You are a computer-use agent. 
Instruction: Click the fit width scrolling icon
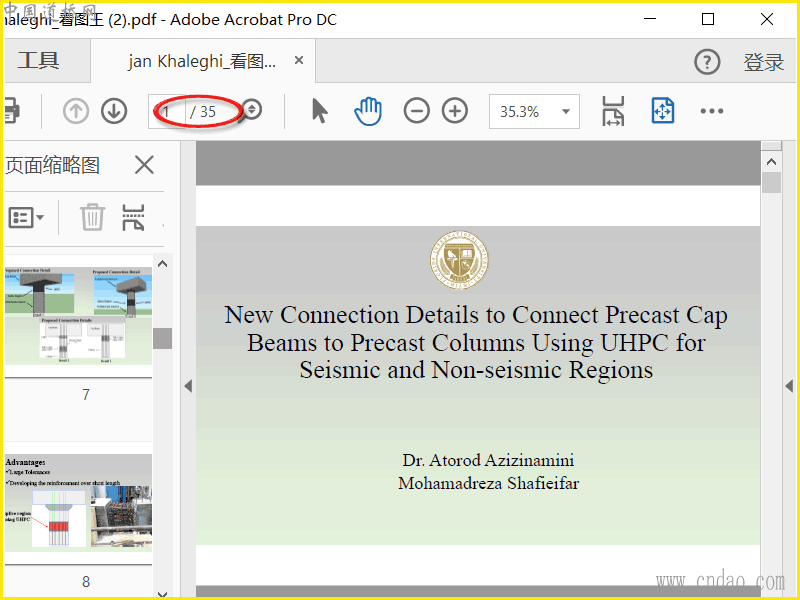[613, 111]
